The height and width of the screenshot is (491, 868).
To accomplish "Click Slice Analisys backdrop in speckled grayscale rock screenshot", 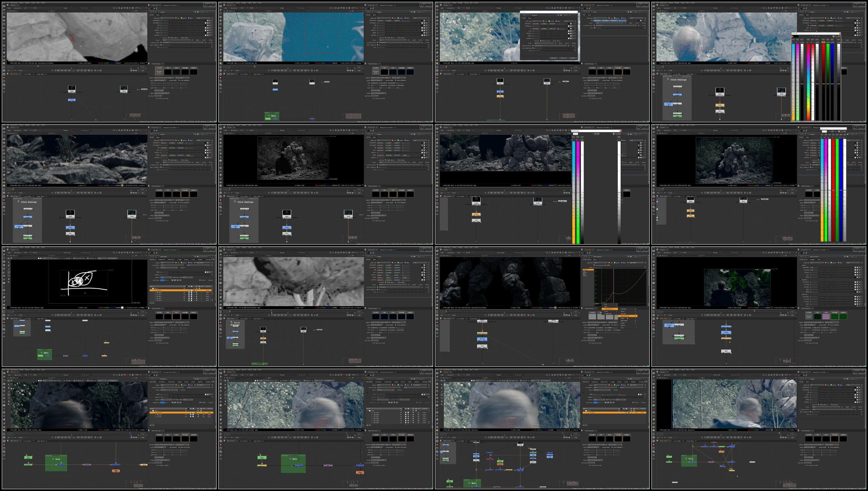I will pyautogui.click(x=235, y=334).
